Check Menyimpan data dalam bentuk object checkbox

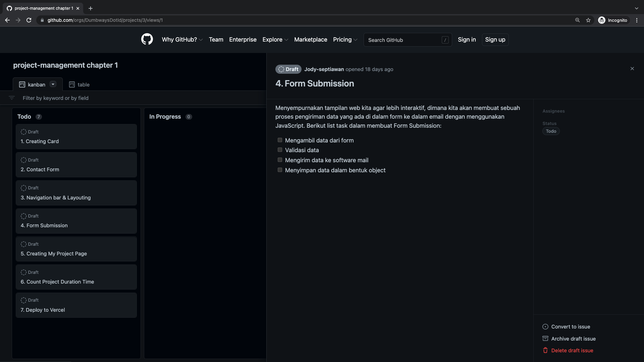tap(280, 170)
